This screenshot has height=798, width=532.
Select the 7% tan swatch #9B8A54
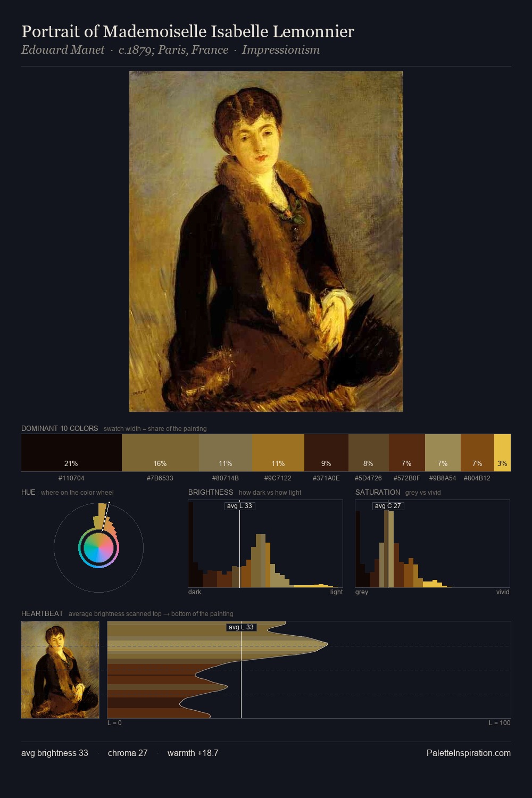tap(443, 453)
